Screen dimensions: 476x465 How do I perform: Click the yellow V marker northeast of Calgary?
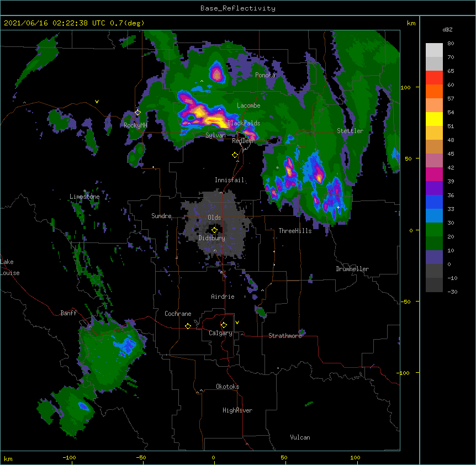coord(237,323)
